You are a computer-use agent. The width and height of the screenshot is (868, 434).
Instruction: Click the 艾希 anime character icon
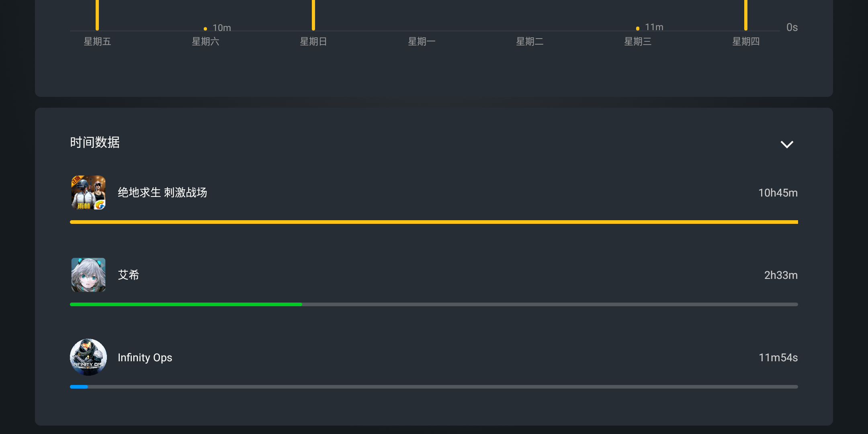click(x=88, y=275)
